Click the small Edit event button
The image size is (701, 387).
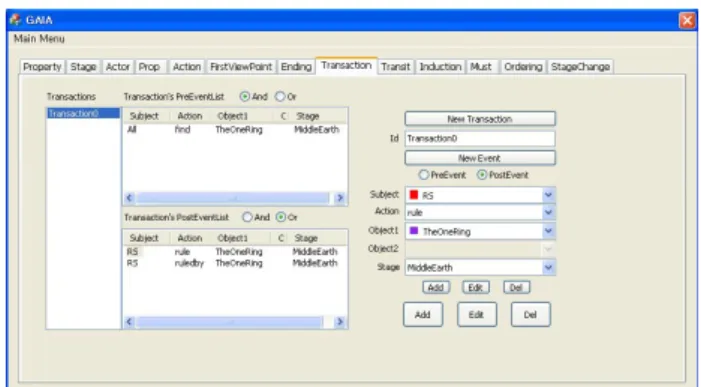coord(476,287)
